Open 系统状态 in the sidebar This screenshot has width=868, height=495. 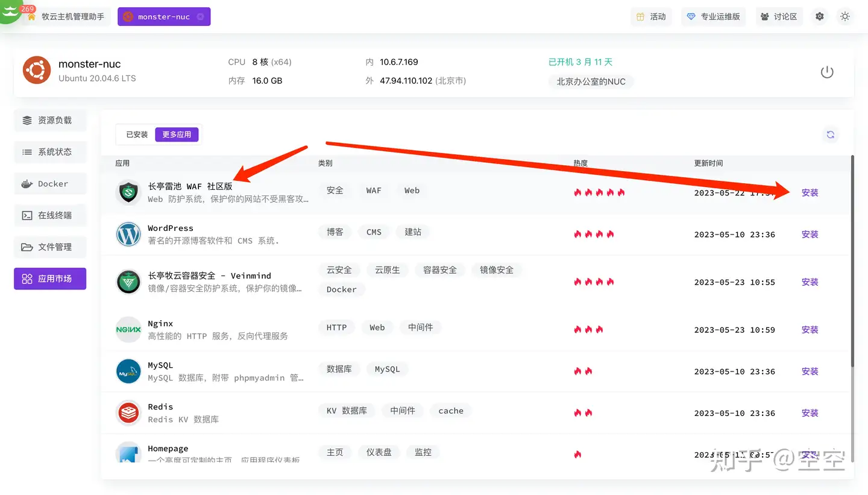click(50, 152)
